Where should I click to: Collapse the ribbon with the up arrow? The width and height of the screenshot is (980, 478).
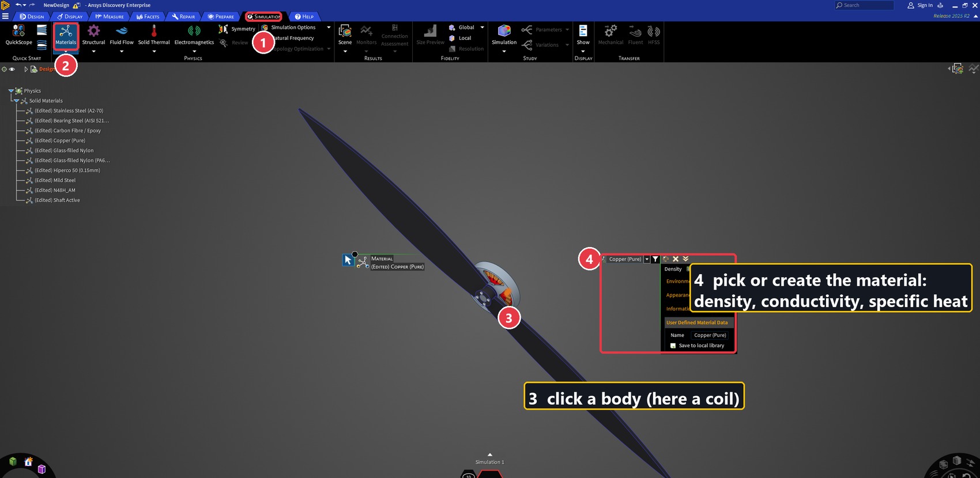975,16
